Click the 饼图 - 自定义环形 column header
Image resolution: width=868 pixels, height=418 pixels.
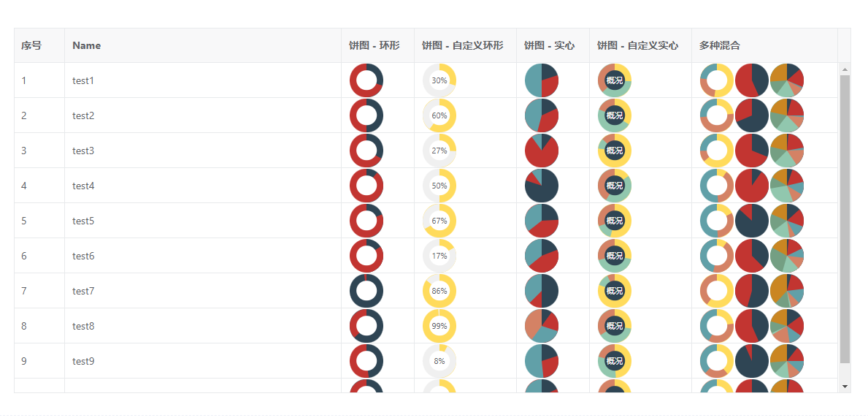[463, 45]
